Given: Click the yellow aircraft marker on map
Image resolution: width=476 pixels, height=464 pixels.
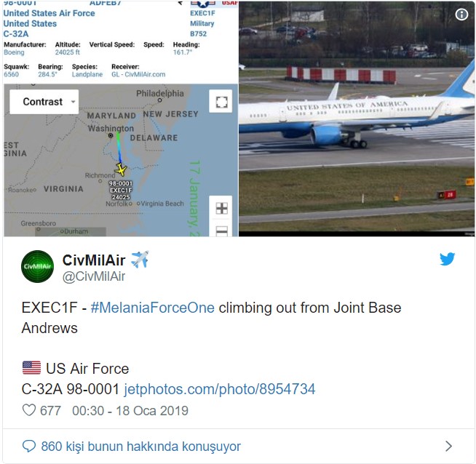Looking at the screenshot, I should coord(120,169).
